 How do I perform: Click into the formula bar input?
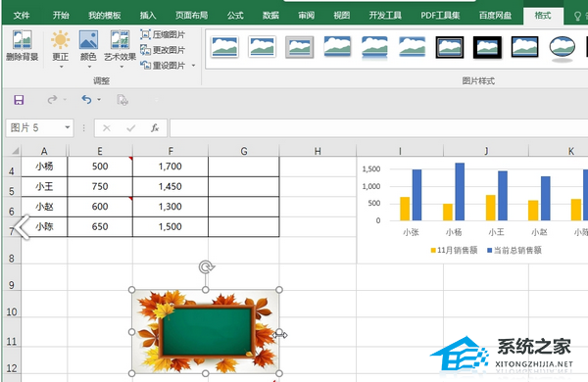[x=378, y=128]
